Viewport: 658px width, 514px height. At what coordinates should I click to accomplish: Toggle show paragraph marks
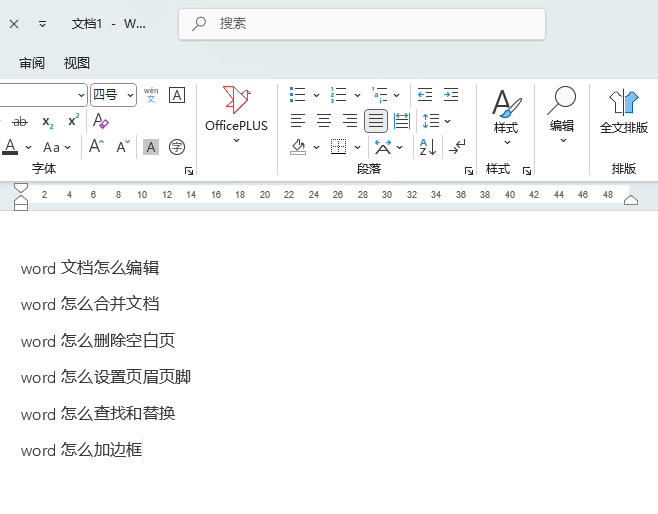tap(457, 147)
